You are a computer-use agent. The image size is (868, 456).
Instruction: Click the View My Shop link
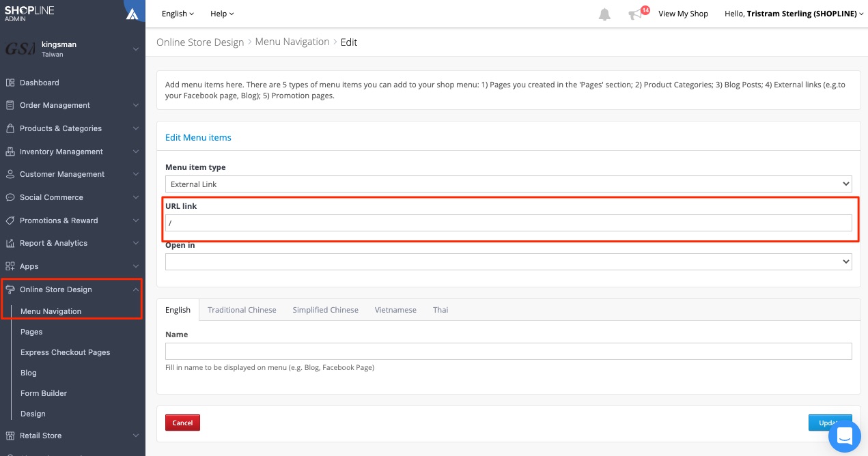[x=683, y=14]
